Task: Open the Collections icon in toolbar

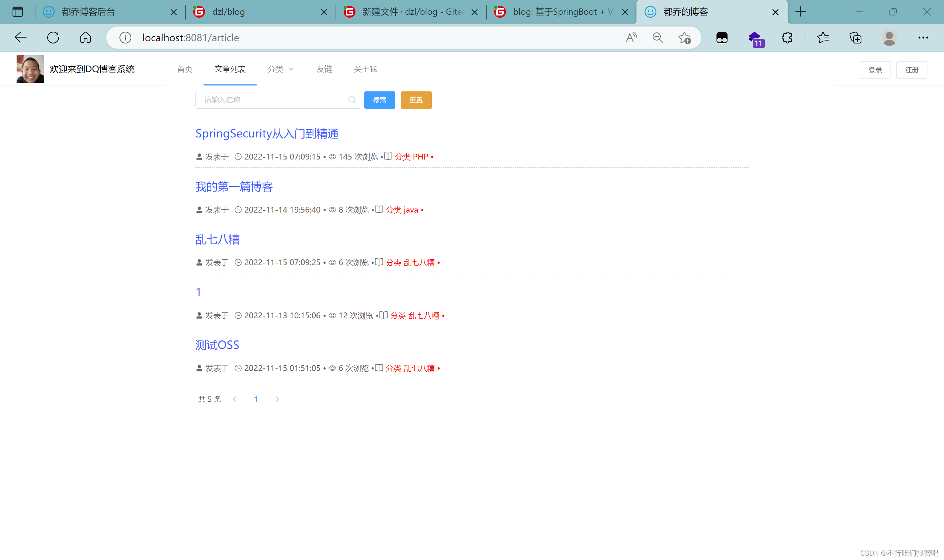Action: (x=855, y=38)
